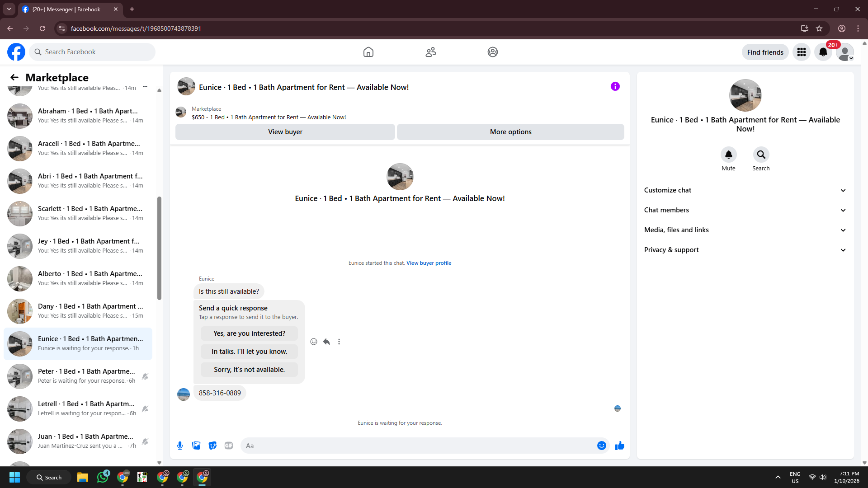Viewport: 868px width, 488px height.
Task: Attach a photo using the image icon
Action: coord(196,446)
